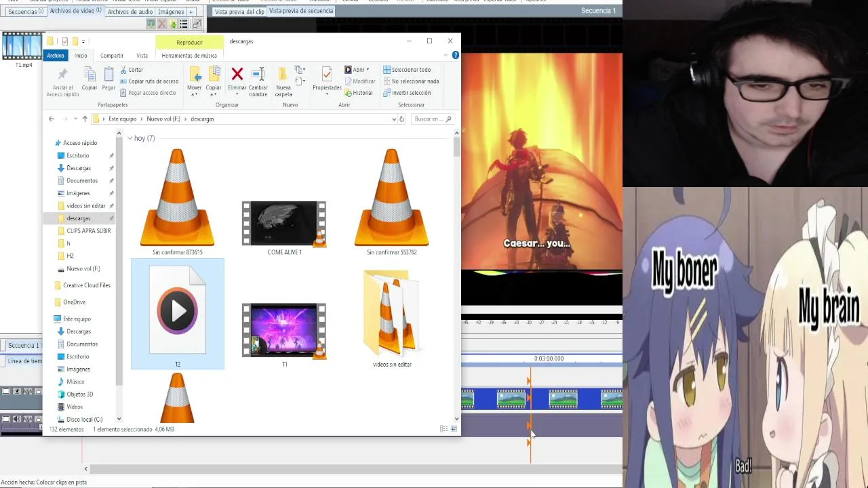Click the red Eliminar X icon

(x=237, y=74)
